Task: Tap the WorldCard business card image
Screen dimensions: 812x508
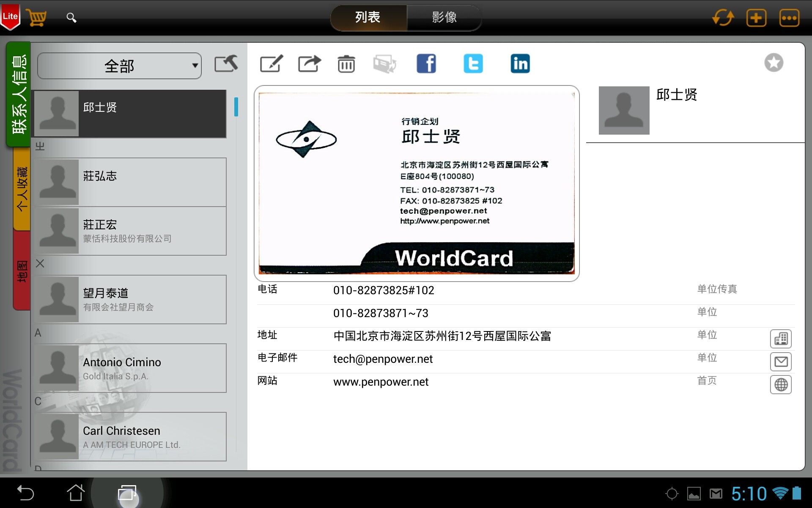Action: (x=417, y=183)
